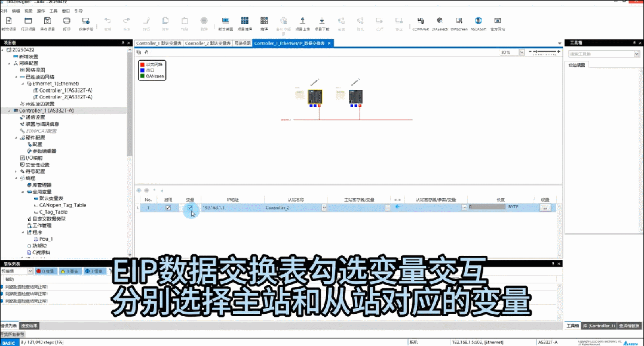Screen dimensions: 644x346
Task: Toggle the 0 errors filter in message list
Action: 45,271
